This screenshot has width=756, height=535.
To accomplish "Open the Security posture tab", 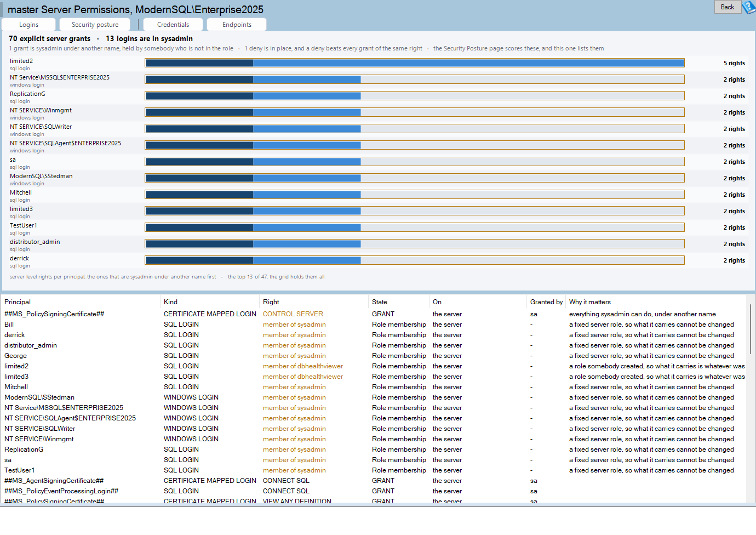I will (x=95, y=25).
